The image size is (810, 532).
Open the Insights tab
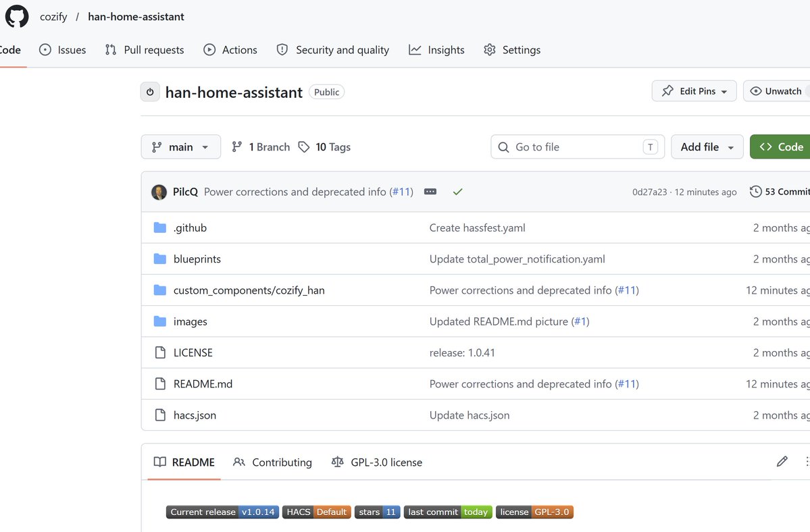[436, 49]
